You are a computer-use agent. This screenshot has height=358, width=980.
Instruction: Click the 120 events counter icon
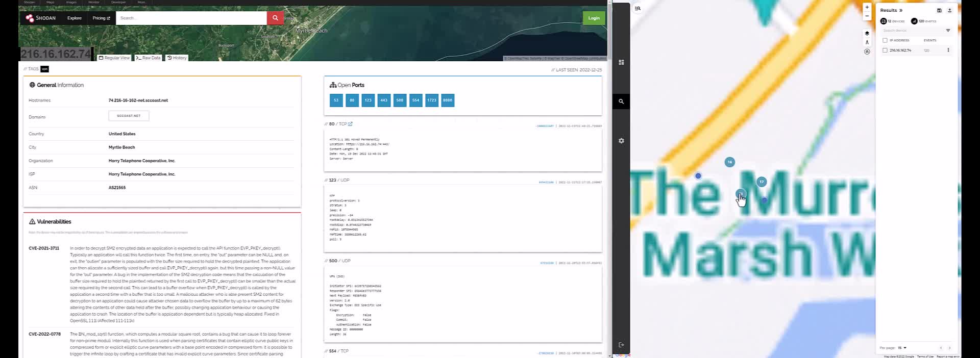pos(914,21)
